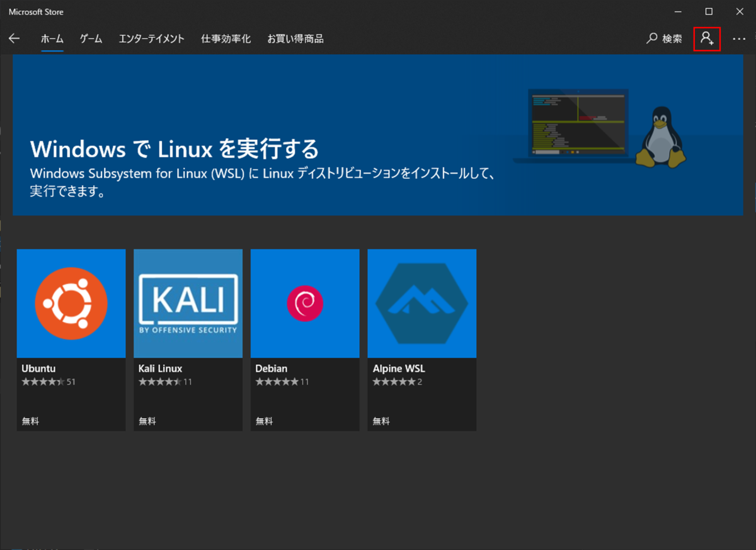Click the Alpine WSL app name

tap(399, 369)
